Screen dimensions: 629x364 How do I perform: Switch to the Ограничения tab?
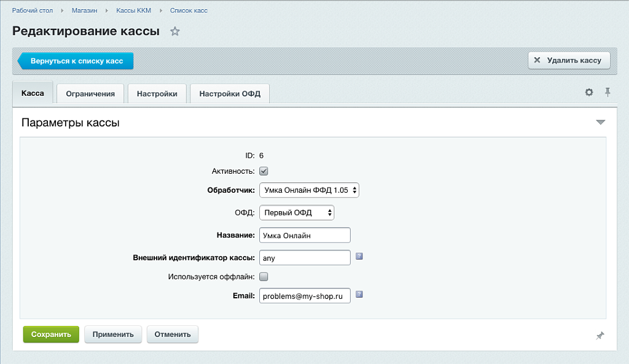pyautogui.click(x=90, y=94)
